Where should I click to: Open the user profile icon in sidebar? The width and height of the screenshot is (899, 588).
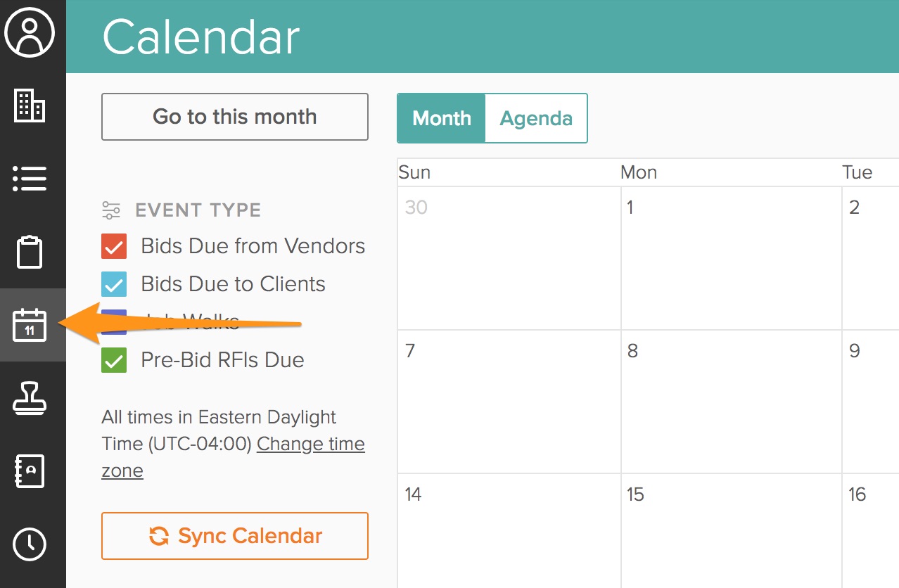[30, 32]
